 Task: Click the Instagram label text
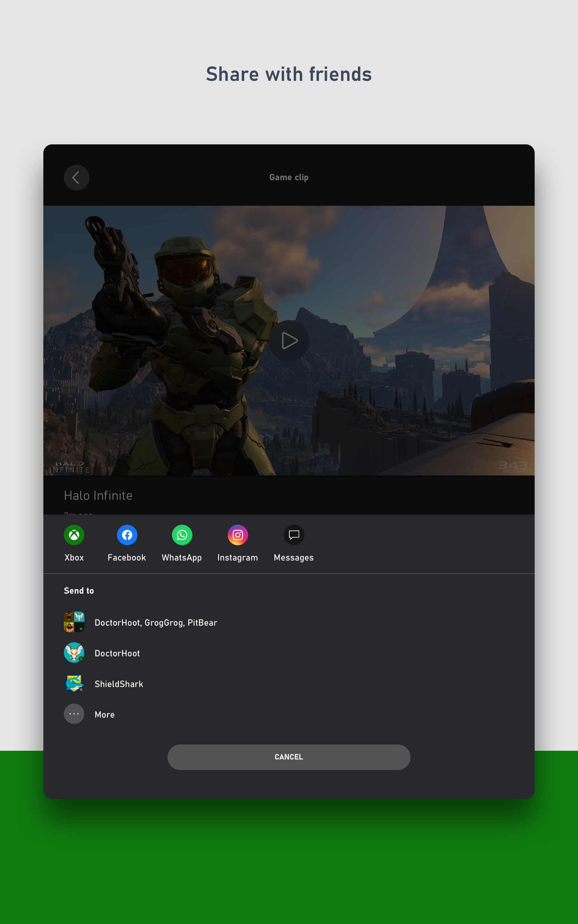pos(238,558)
